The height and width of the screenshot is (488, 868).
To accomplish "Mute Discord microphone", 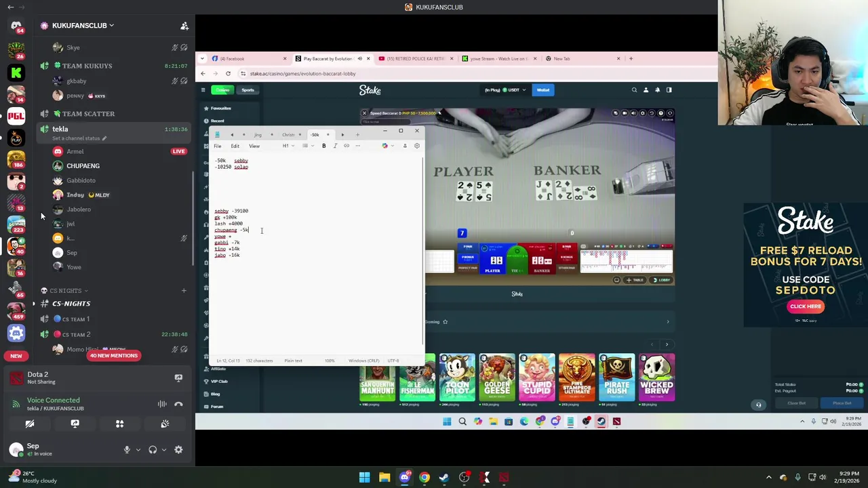I will pyautogui.click(x=127, y=449).
